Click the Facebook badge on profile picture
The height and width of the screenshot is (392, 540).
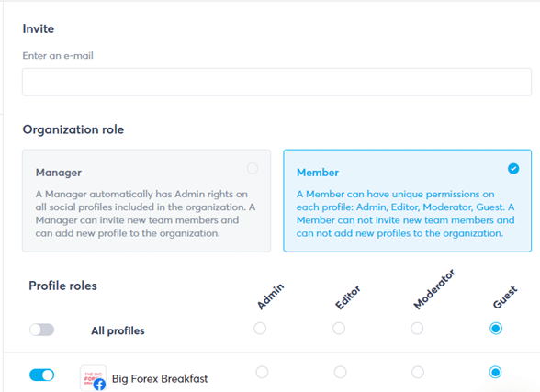pyautogui.click(x=99, y=384)
